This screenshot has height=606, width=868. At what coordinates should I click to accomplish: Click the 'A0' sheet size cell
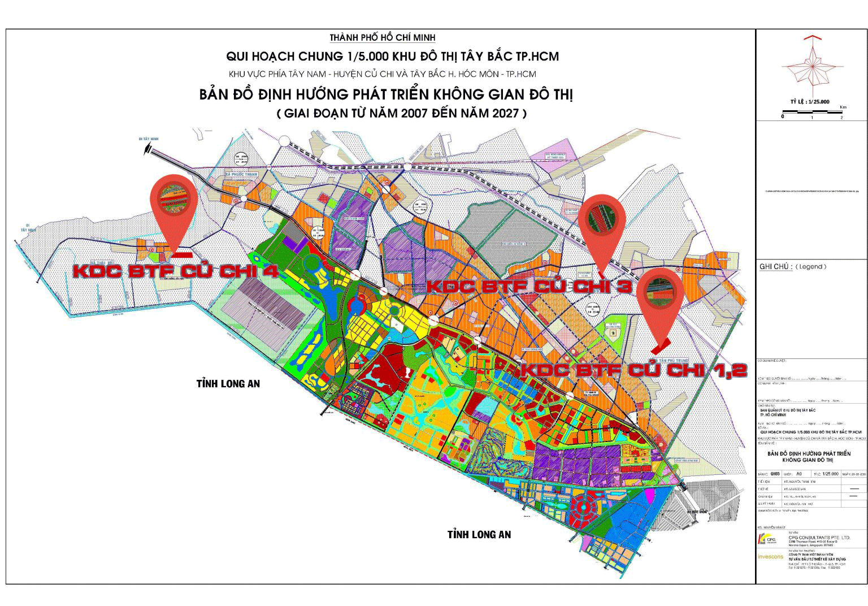(799, 473)
